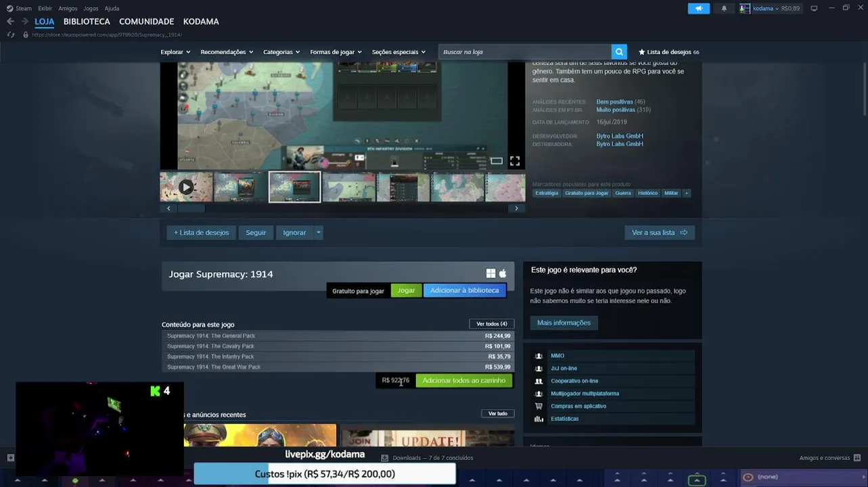Expand the Explorar dropdown

tap(175, 52)
